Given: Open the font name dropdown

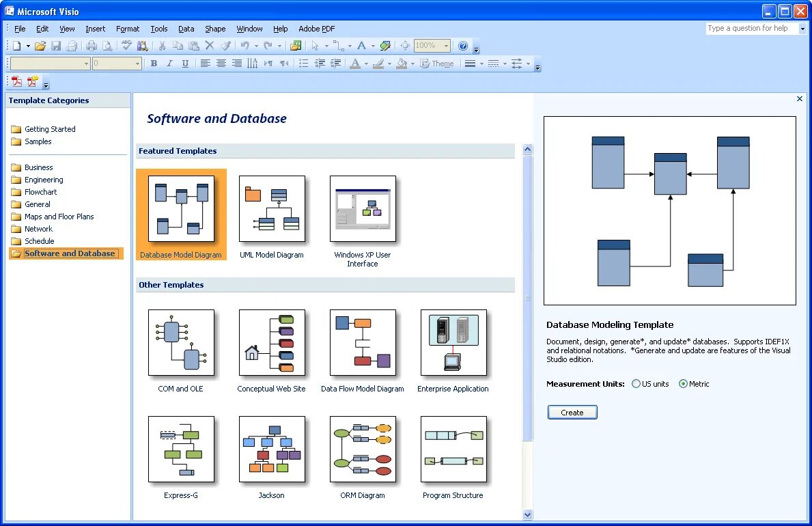Looking at the screenshot, I should 87,64.
